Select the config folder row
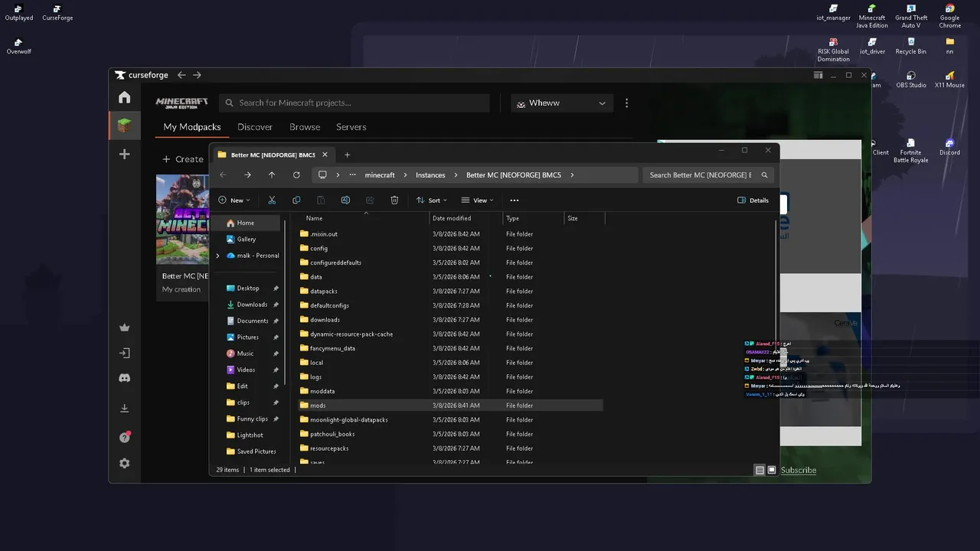The width and height of the screenshot is (980, 551). pos(451,248)
